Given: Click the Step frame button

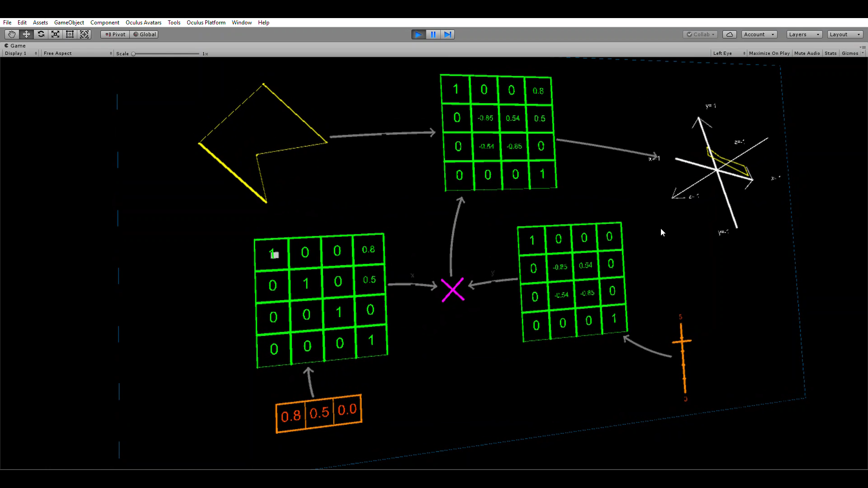Looking at the screenshot, I should [447, 34].
